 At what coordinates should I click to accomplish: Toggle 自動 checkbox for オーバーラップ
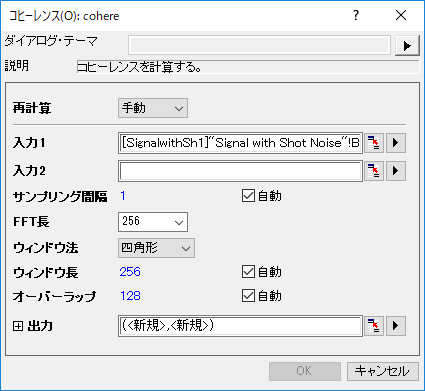(x=248, y=296)
